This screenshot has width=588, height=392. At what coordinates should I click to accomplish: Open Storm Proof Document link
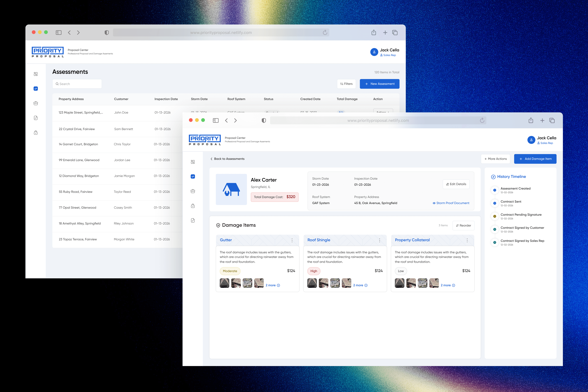coord(451,203)
